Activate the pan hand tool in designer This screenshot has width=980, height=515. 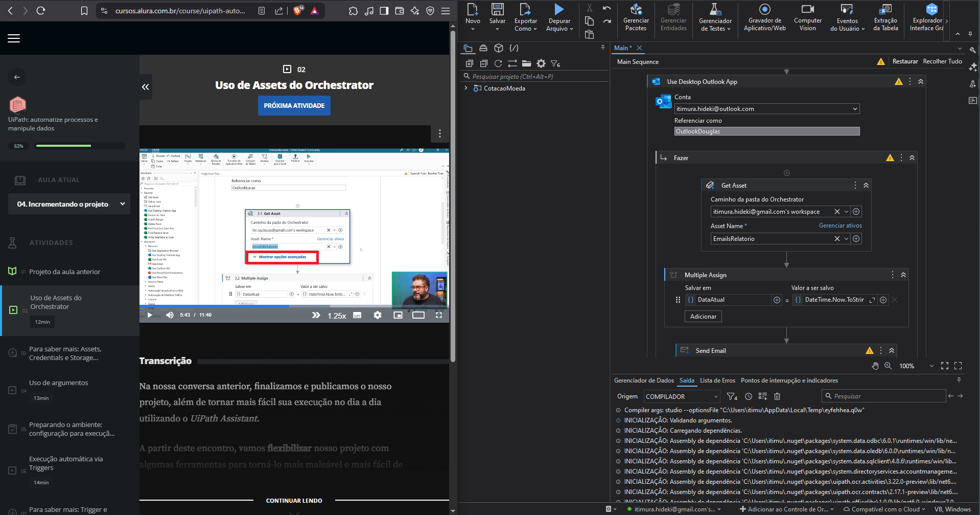[x=875, y=366]
